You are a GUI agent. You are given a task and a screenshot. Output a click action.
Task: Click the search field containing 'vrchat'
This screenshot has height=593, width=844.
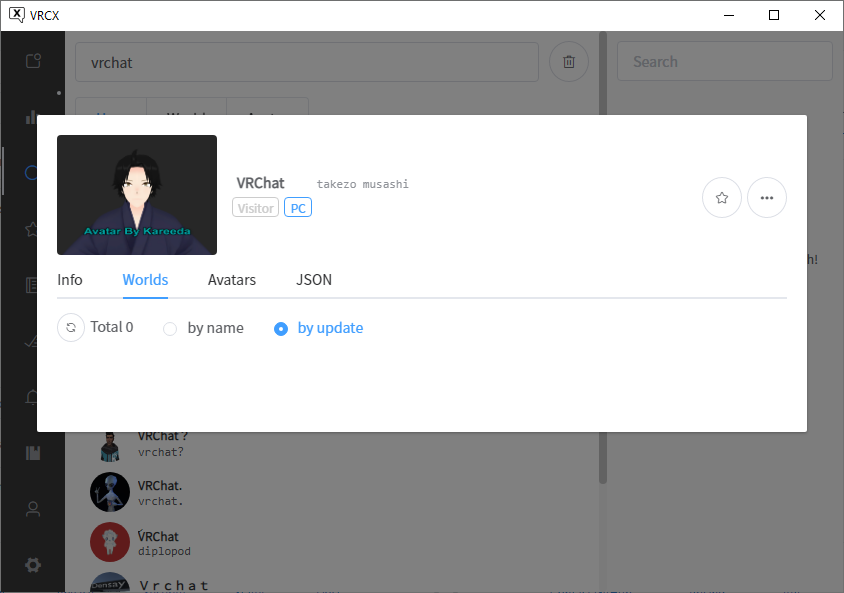coord(307,62)
